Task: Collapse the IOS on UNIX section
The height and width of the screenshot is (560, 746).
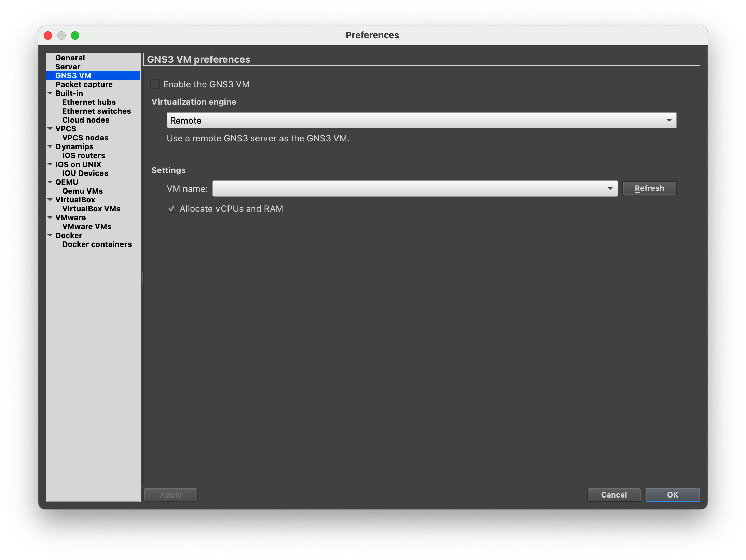Action: click(50, 164)
